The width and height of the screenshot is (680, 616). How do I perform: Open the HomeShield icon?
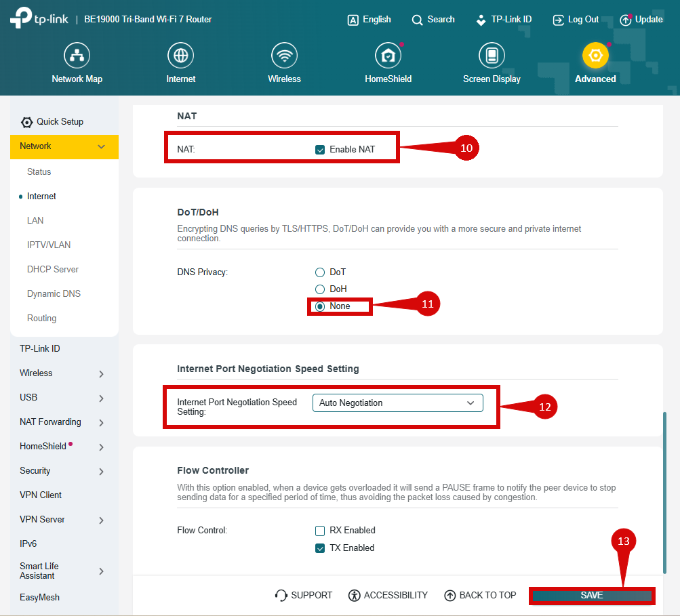[388, 56]
